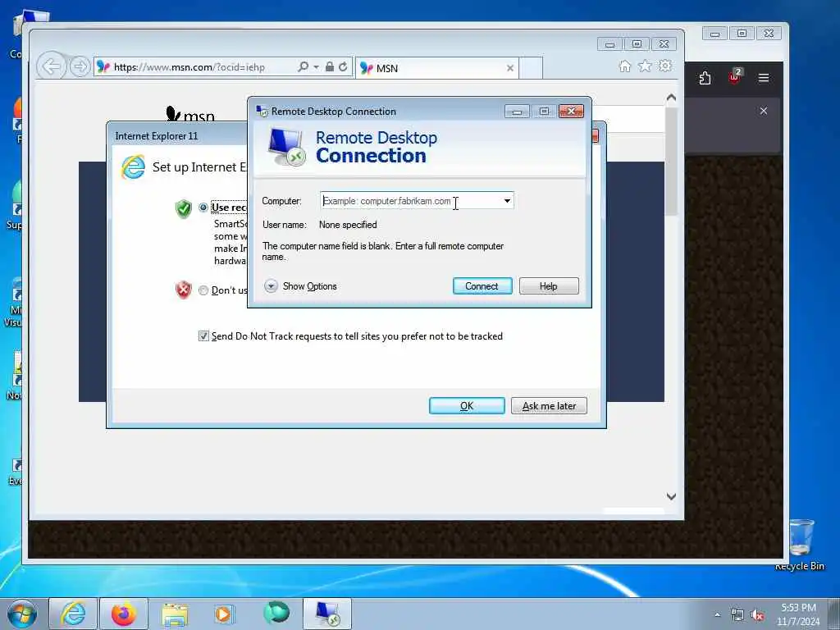This screenshot has width=840, height=630.
Task: Select the Don't use recommended settings radio
Action: (x=203, y=290)
